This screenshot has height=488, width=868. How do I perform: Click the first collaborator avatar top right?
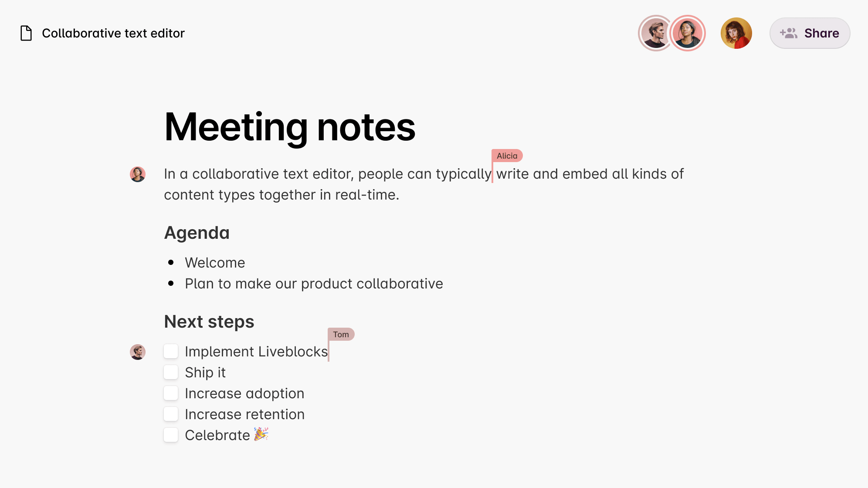654,34
